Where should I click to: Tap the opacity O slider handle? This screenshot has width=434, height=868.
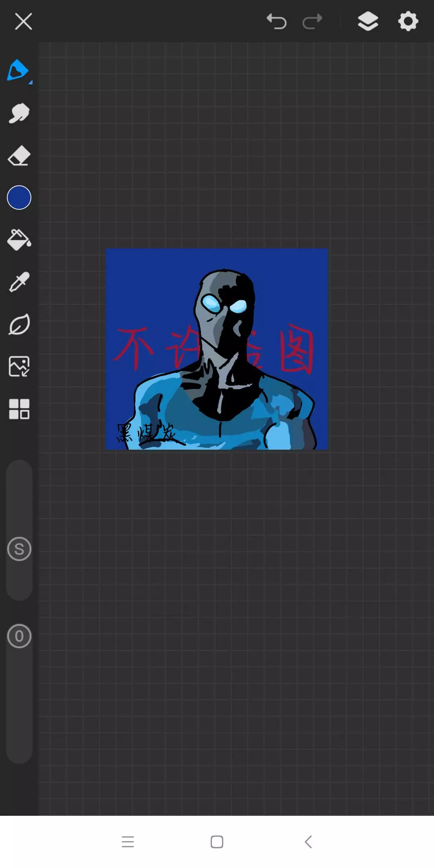pos(19,636)
